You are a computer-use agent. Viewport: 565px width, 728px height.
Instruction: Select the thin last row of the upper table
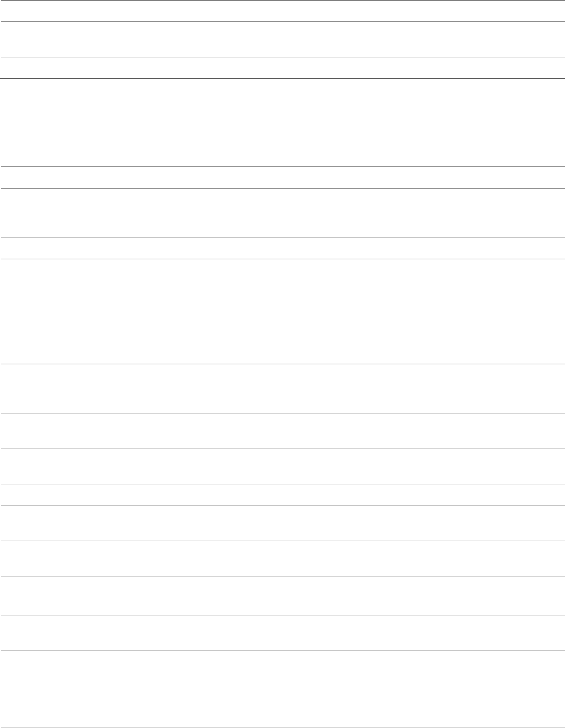pos(282,67)
